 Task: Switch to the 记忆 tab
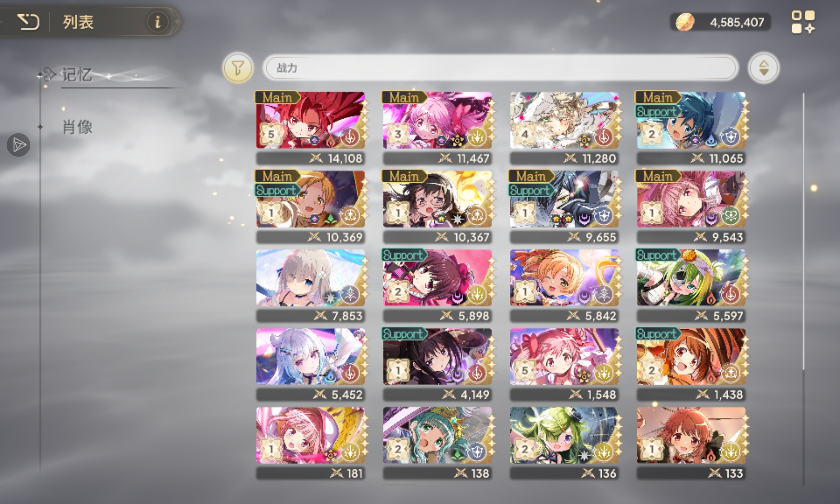(77, 75)
